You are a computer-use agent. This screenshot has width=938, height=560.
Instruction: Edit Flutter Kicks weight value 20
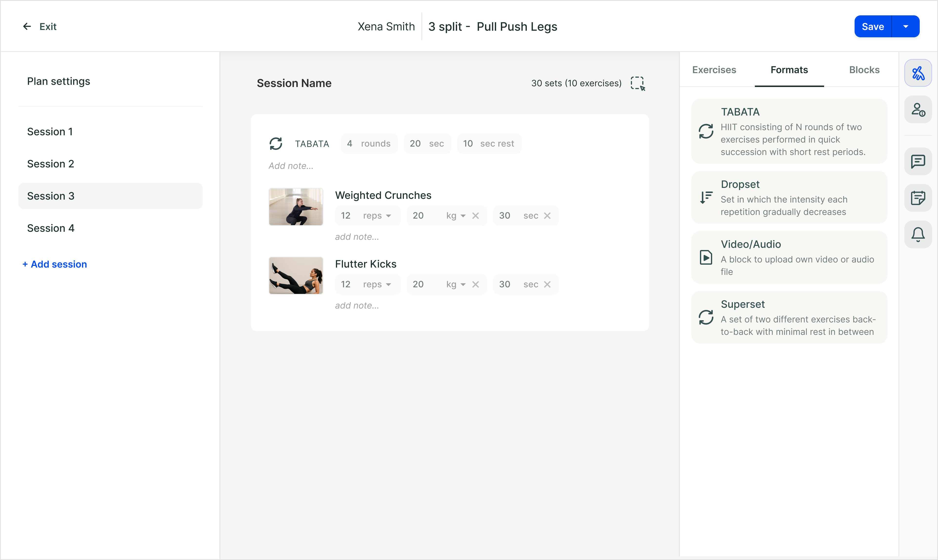click(x=418, y=285)
